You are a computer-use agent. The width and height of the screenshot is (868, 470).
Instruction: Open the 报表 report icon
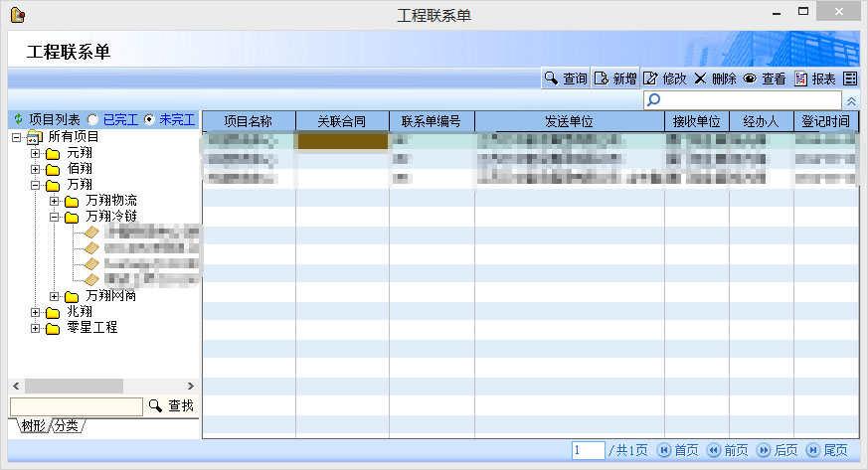800,78
